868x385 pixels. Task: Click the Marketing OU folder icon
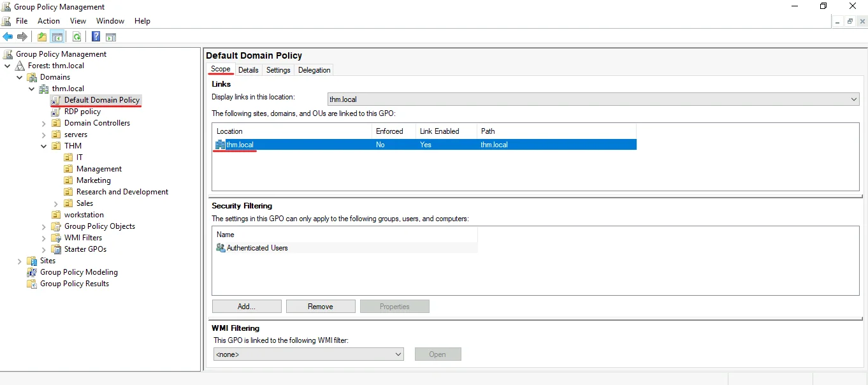click(68, 180)
